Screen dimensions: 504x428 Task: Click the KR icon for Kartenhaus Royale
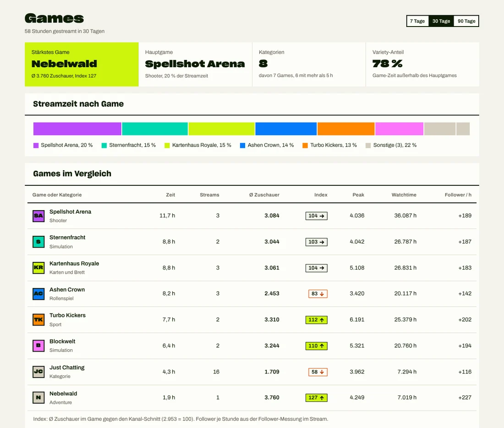(x=38, y=268)
